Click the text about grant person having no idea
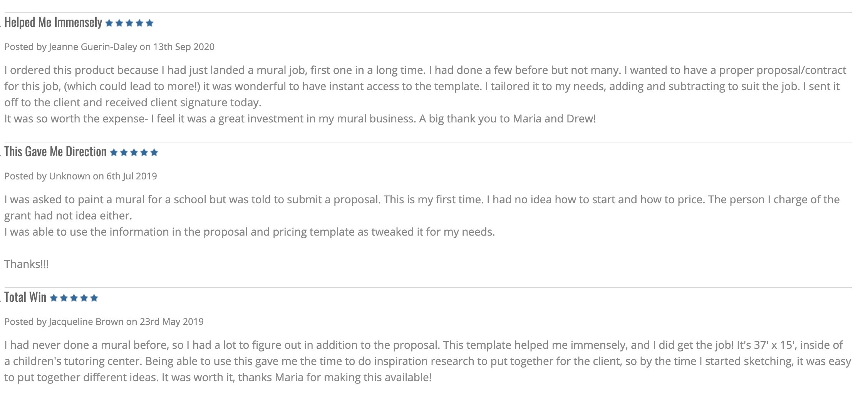This screenshot has width=868, height=395. pos(68,216)
